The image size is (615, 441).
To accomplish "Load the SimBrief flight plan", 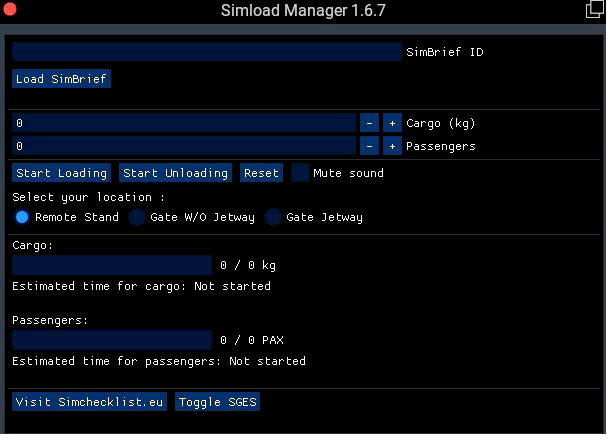I will (x=61, y=79).
